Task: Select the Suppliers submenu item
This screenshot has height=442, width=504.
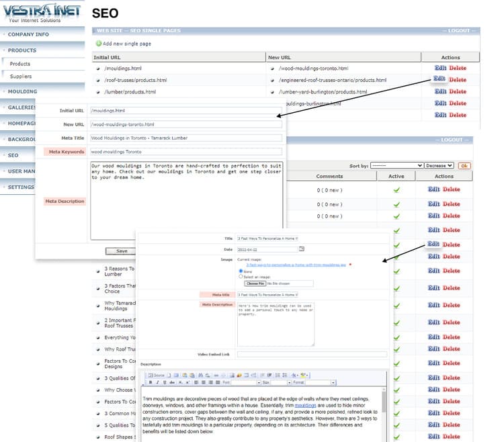Action: [21, 76]
